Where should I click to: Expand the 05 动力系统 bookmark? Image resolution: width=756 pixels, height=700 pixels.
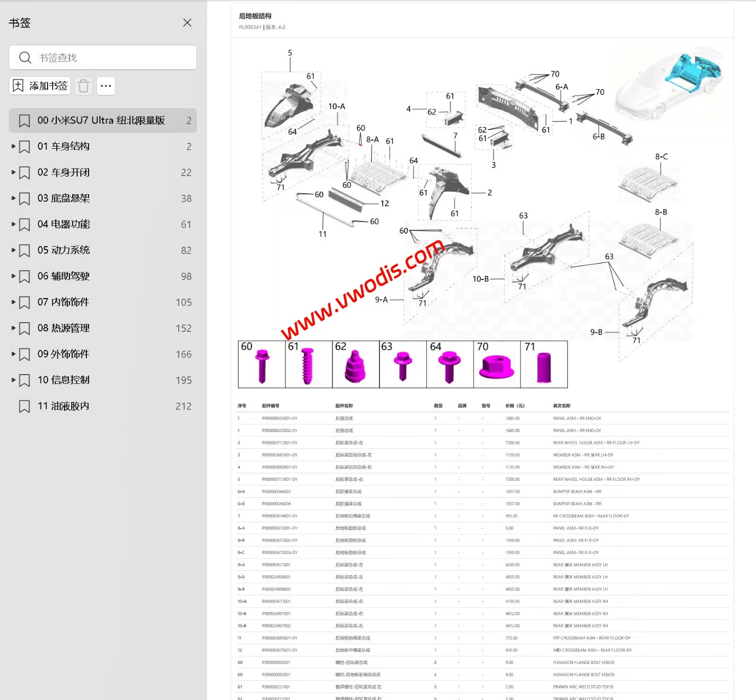[x=13, y=250]
